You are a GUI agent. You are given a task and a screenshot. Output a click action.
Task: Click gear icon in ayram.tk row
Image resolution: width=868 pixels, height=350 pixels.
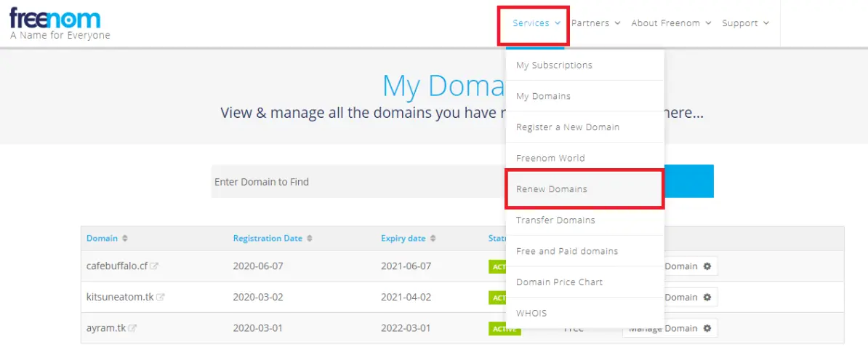click(707, 328)
